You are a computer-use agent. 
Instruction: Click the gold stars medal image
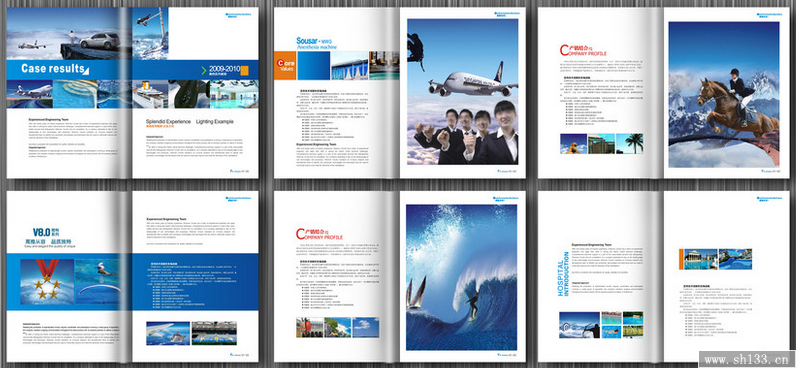coord(47,282)
